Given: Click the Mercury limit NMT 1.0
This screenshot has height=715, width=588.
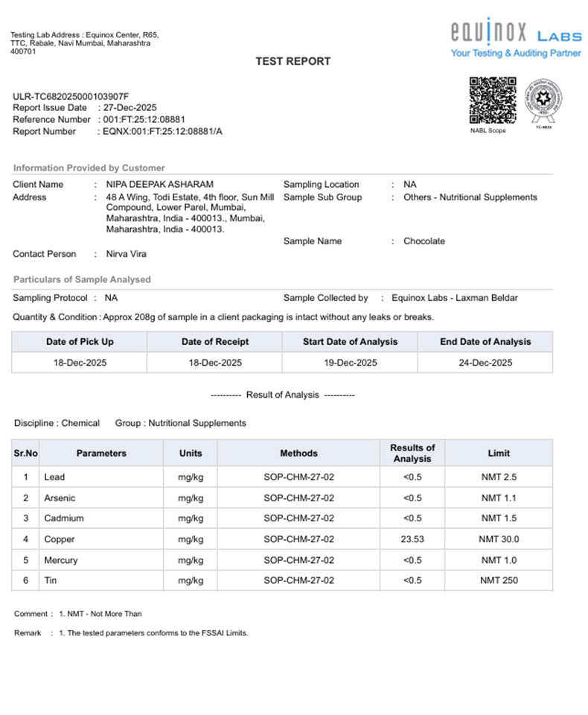Looking at the screenshot, I should click(x=499, y=560).
